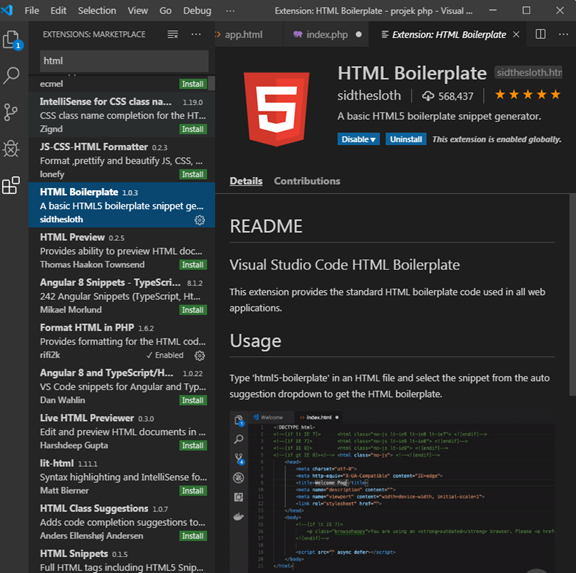The image size is (576, 573).
Task: Click the Uninstall button
Action: click(406, 139)
